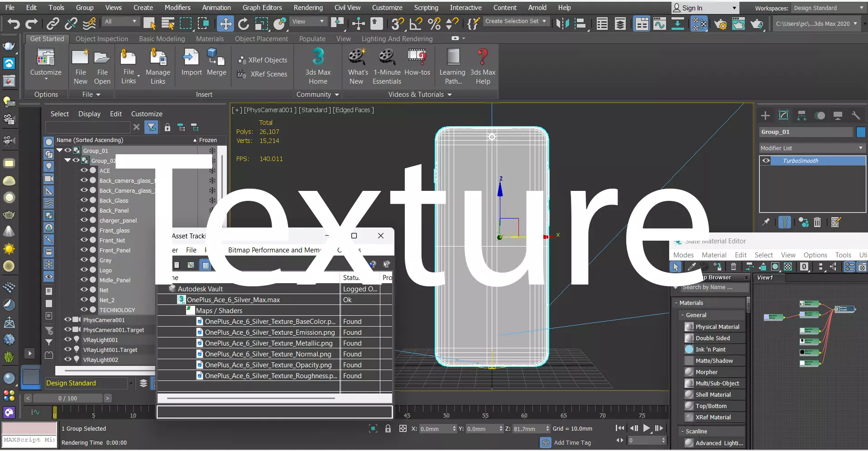Screen dimensions: 868x451
Task: Toggle eye for charger_panel
Action: [x=84, y=220]
